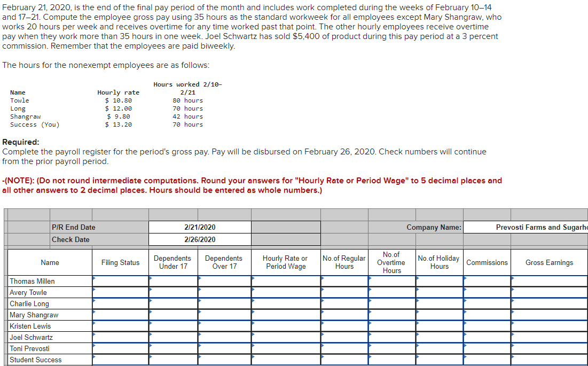Click the Regular Hours cell for Avery Towle
The width and height of the screenshot is (588, 366).
pyautogui.click(x=344, y=292)
